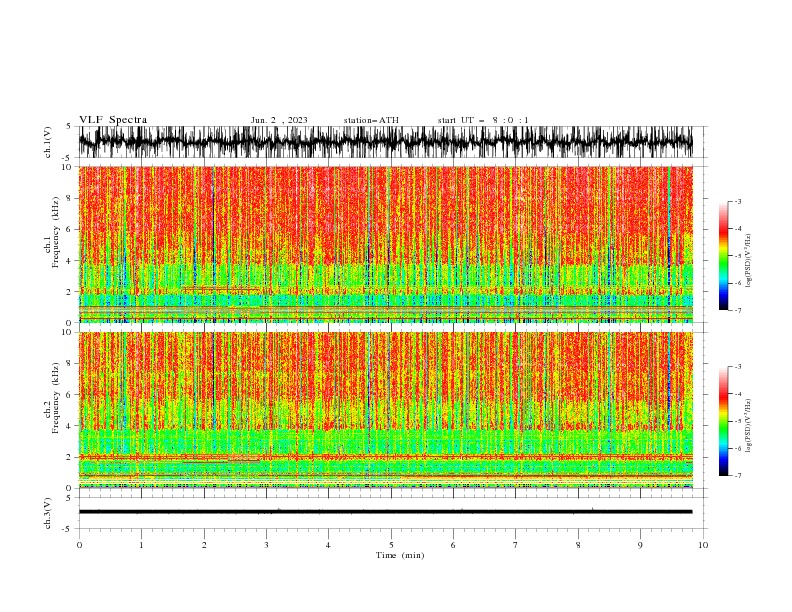The height and width of the screenshot is (612, 792).
Task: Click the "8" minute tick on the time axis
Action: click(x=578, y=545)
